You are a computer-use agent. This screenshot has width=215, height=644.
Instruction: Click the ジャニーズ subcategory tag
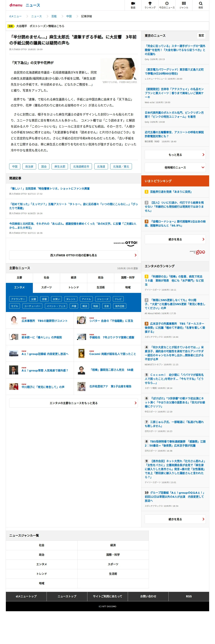[x=103, y=299]
